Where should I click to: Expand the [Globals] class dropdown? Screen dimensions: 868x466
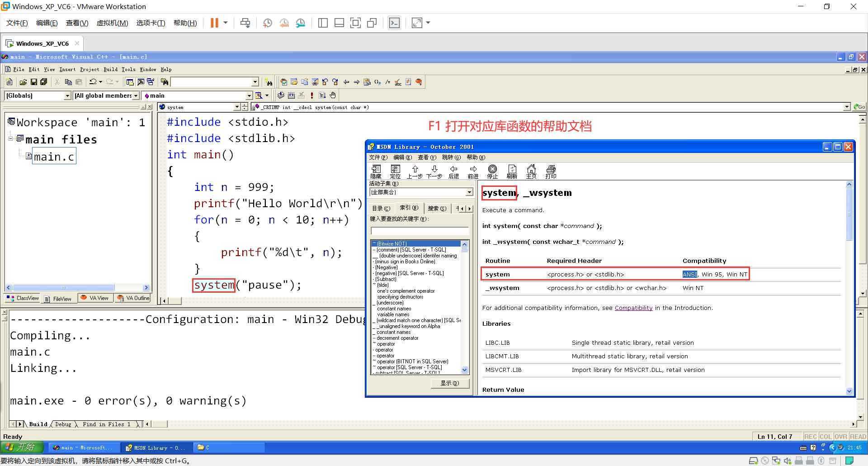[68, 95]
